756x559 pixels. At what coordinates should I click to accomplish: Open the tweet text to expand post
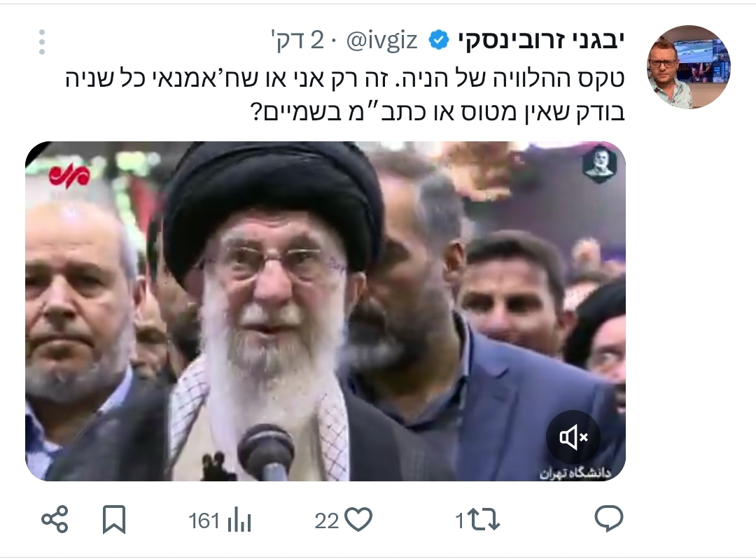[344, 95]
